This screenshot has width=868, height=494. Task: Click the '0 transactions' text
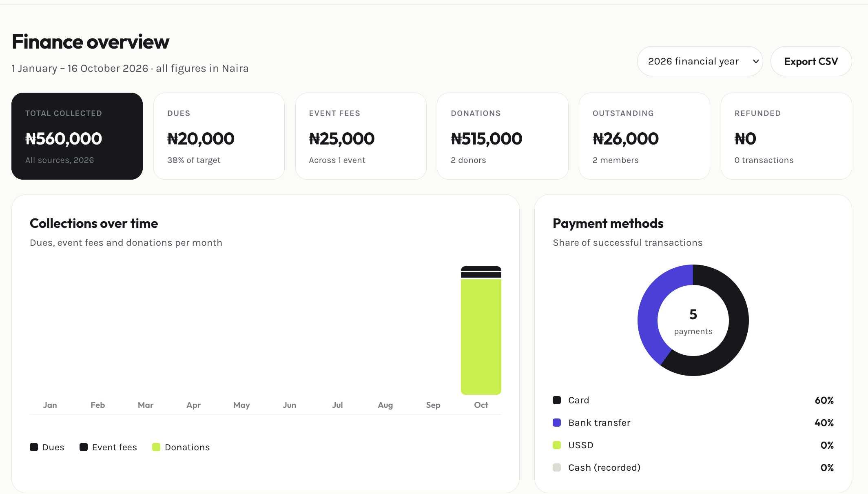[764, 160]
